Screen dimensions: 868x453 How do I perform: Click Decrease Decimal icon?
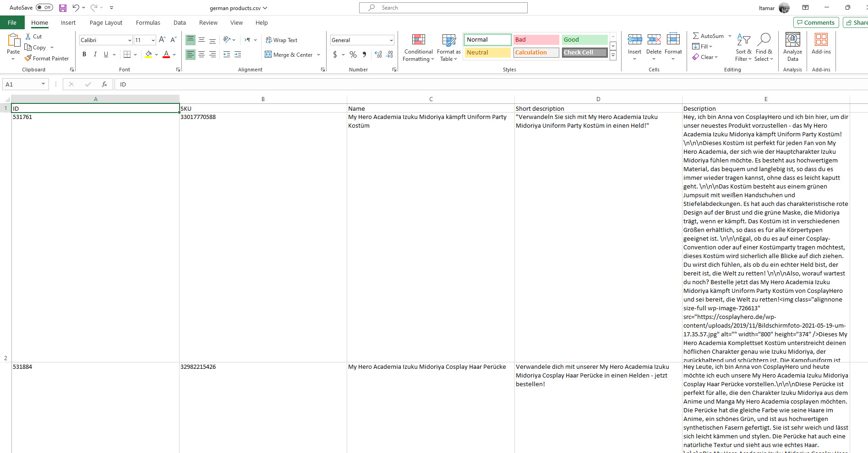pos(389,54)
